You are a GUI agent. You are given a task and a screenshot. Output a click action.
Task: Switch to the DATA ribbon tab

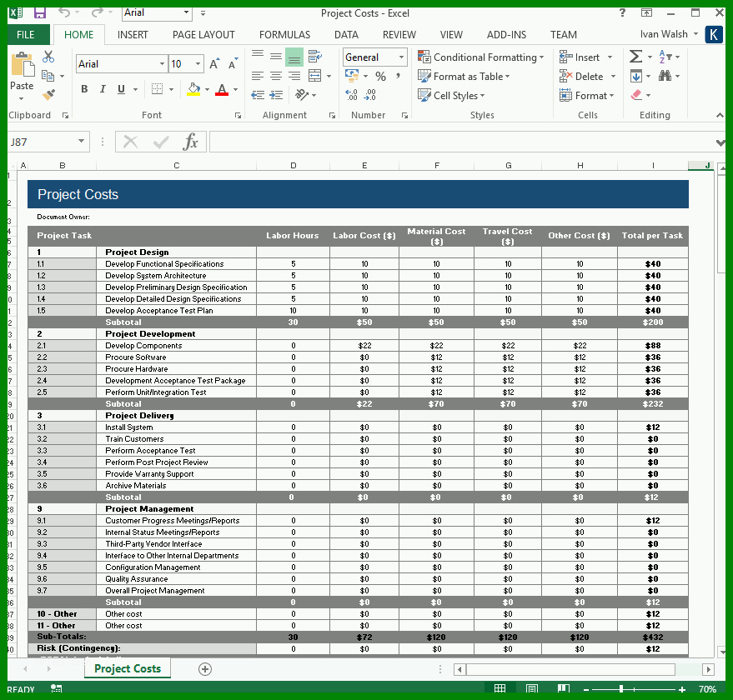click(346, 34)
